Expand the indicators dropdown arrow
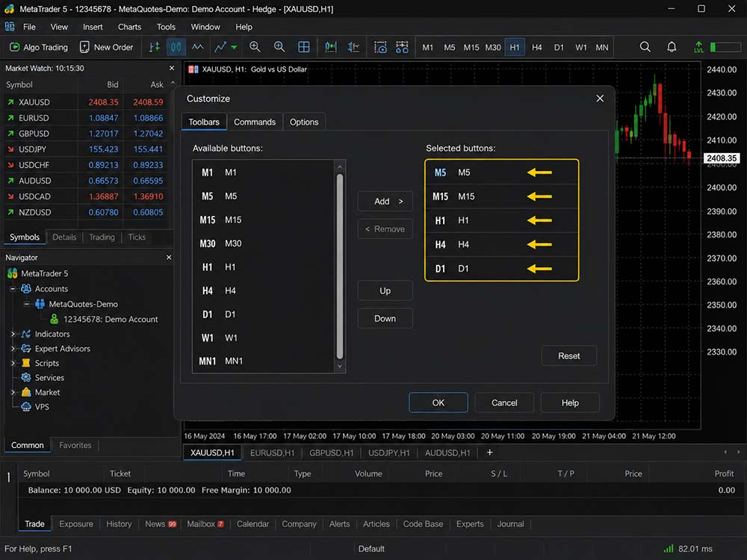This screenshot has height=560, width=747. (x=234, y=48)
